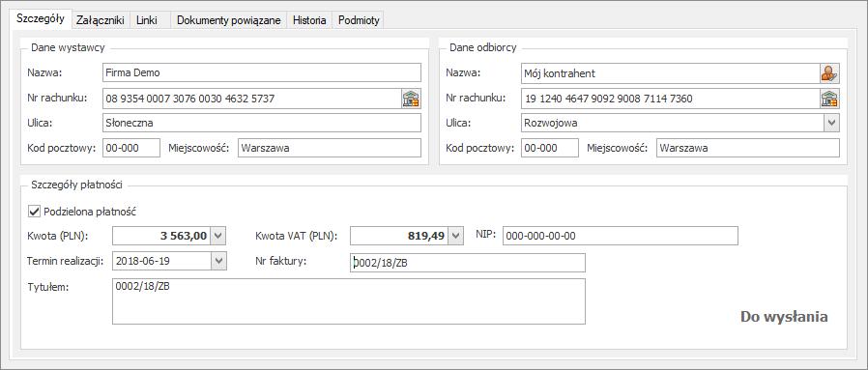Open Kwota (PLN) calculator dropdown
Screen dimensions: 868x370
tap(219, 236)
